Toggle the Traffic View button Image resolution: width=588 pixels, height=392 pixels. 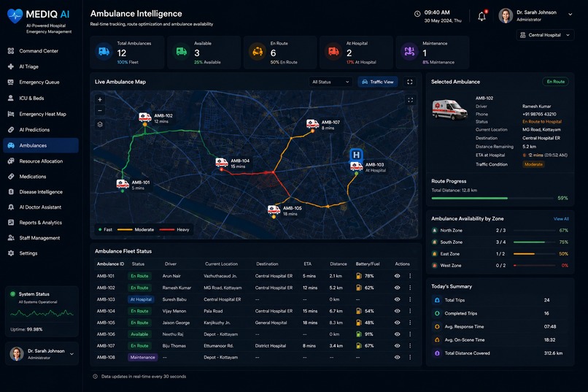(x=378, y=82)
